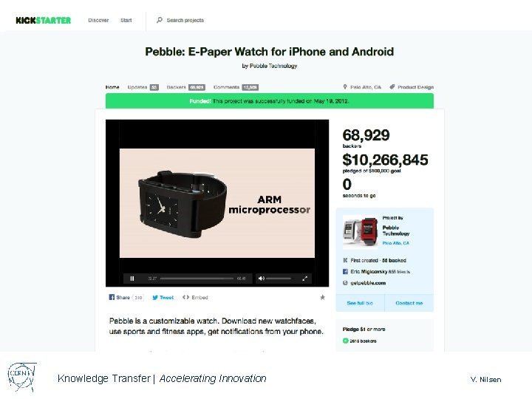Screen dimensions: 532x399
Task: Mute the video using the speaker icon
Action: pyautogui.click(x=262, y=279)
